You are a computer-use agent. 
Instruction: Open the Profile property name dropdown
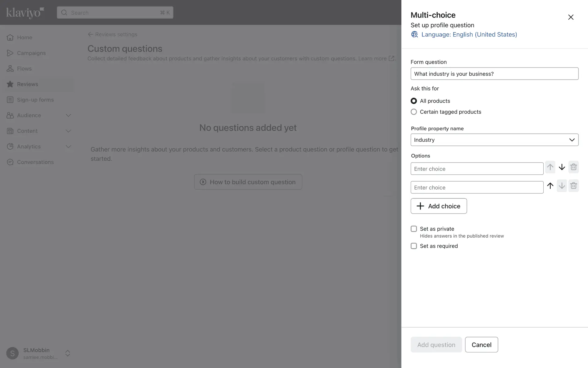(x=494, y=140)
